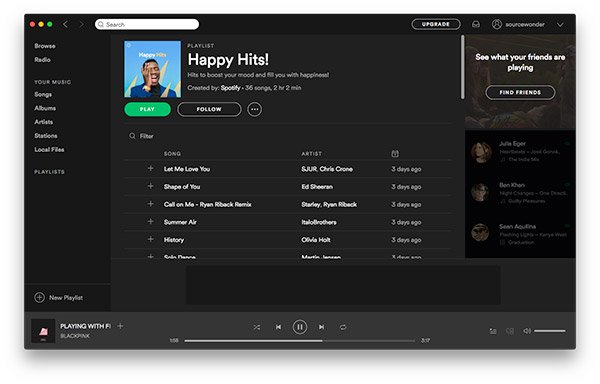This screenshot has height=384, width=600.
Task: Create a New Playlist
Action: pos(59,298)
